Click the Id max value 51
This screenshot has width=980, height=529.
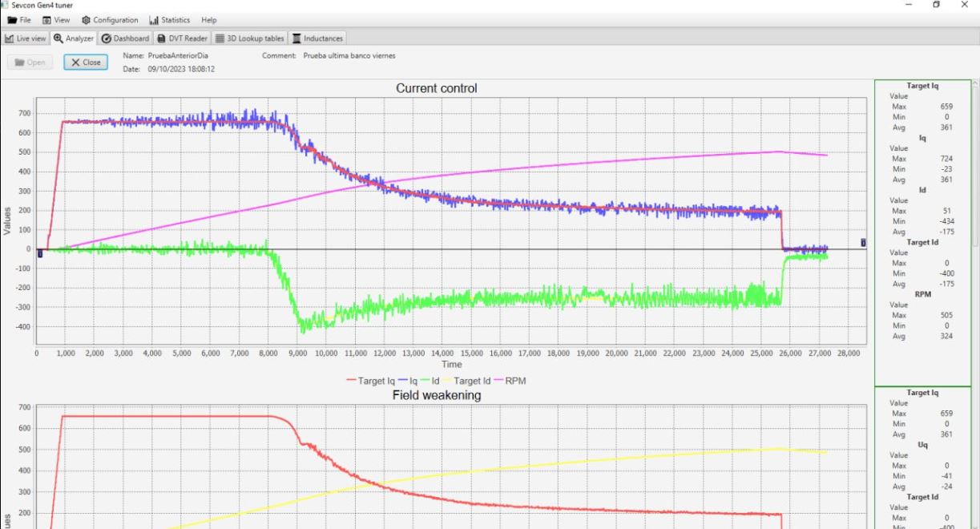click(x=949, y=211)
